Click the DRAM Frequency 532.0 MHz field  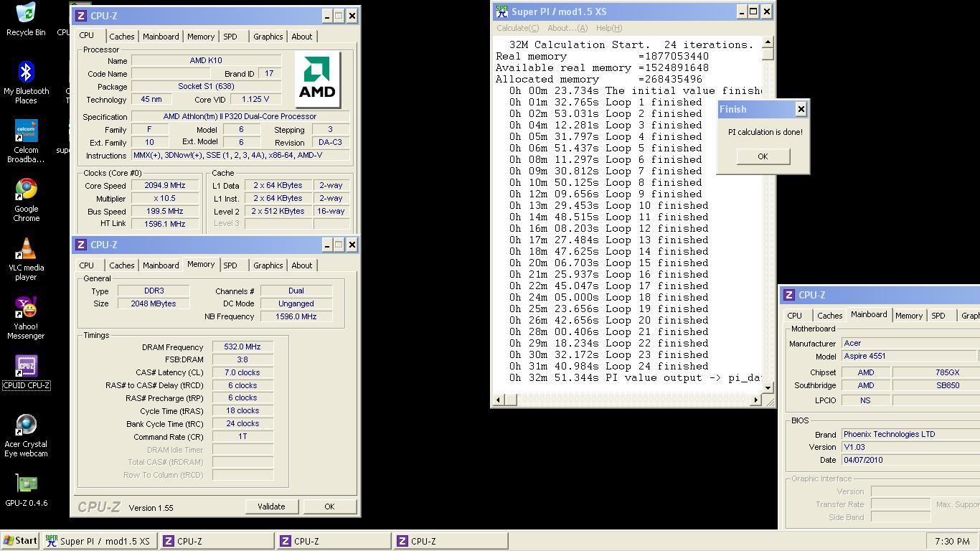242,347
